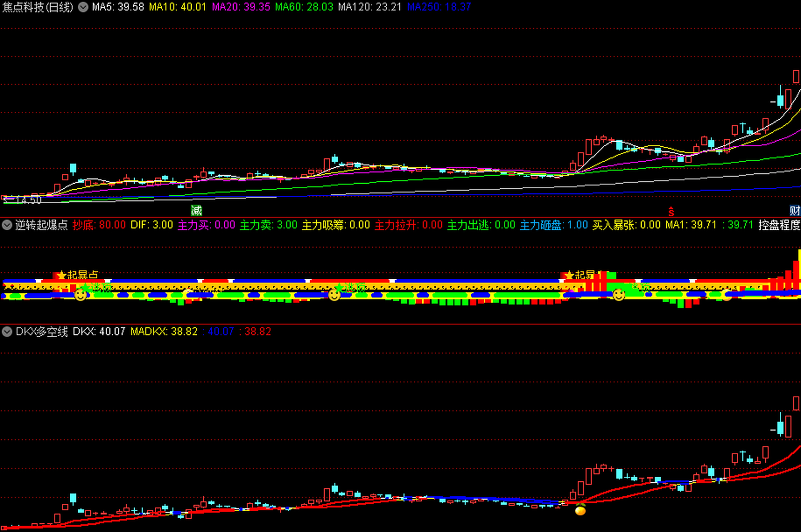Open the 逆转起爆点 indicator dropdown chevron
801x532 pixels.
pos(7,225)
